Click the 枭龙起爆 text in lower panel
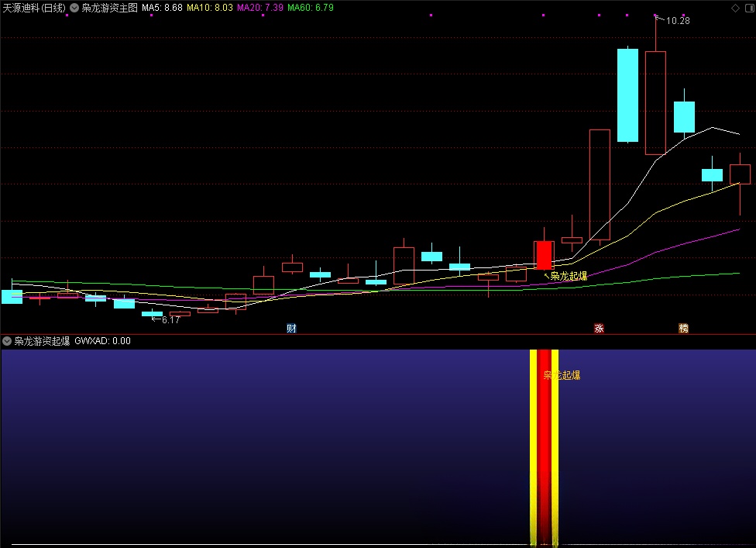This screenshot has width=756, height=548. pyautogui.click(x=562, y=375)
